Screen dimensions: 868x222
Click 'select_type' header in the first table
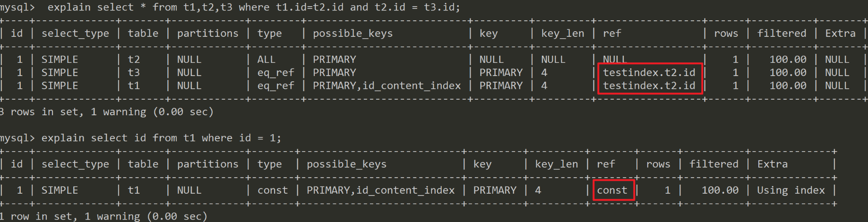pos(75,34)
